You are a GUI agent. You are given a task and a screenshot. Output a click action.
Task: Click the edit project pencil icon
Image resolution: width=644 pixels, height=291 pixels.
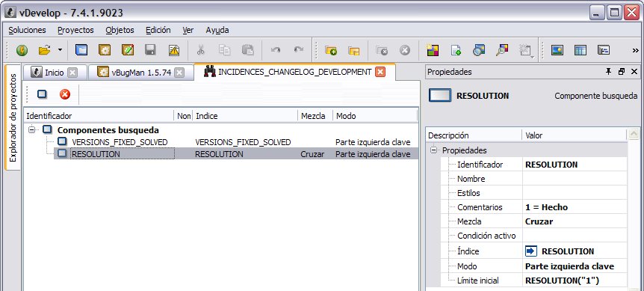128,50
